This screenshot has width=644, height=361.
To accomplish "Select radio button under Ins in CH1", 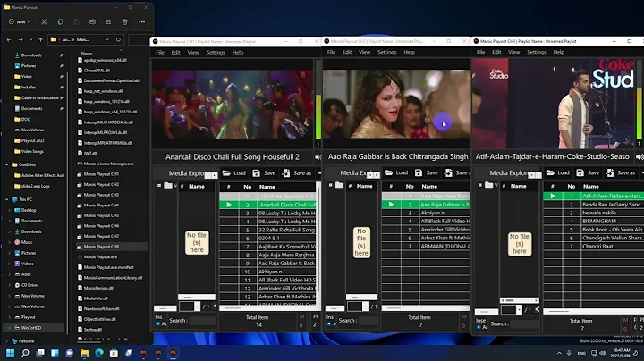I will point(158,324).
